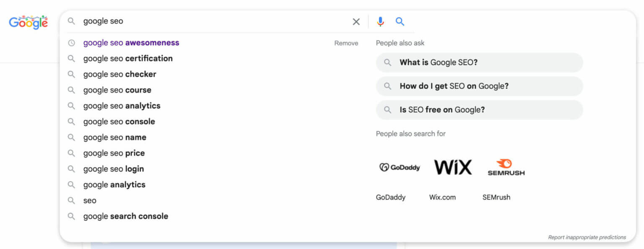
Task: Click the SEMrush logo thumbnail
Action: [x=506, y=167]
